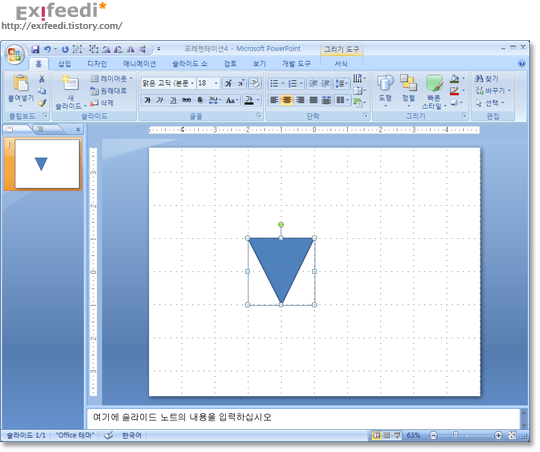
Task: Click 찾기 find button
Action: click(x=487, y=79)
